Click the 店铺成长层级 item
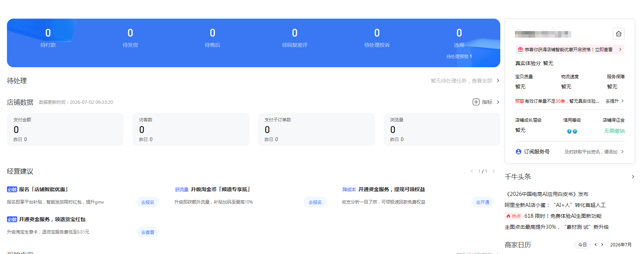Screen dimensions: 644x254 pyautogui.click(x=528, y=125)
